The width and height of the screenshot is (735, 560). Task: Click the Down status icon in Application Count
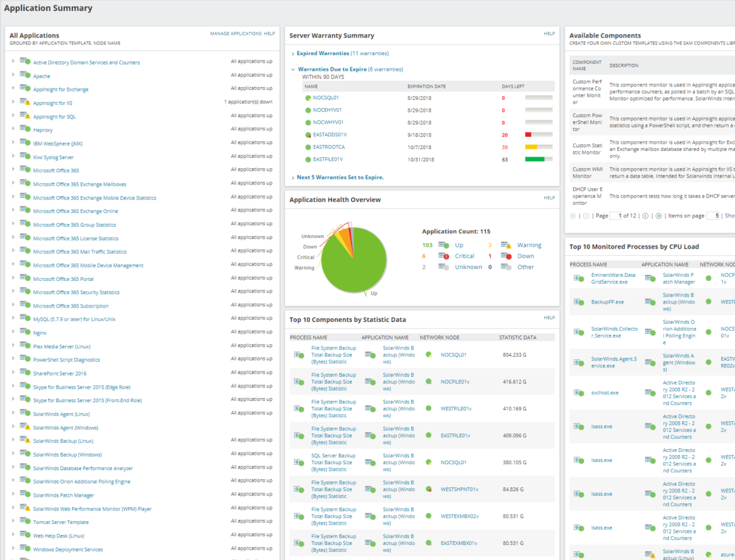[x=506, y=256]
